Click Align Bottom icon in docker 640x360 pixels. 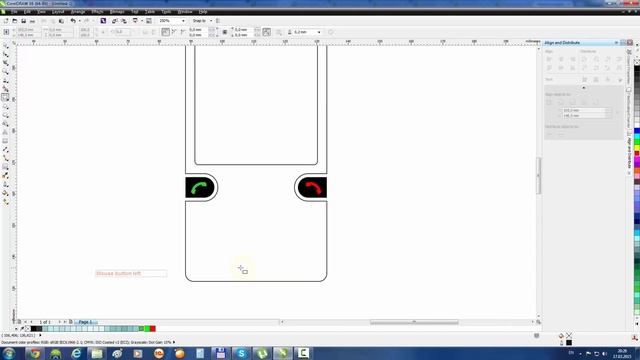[573, 68]
